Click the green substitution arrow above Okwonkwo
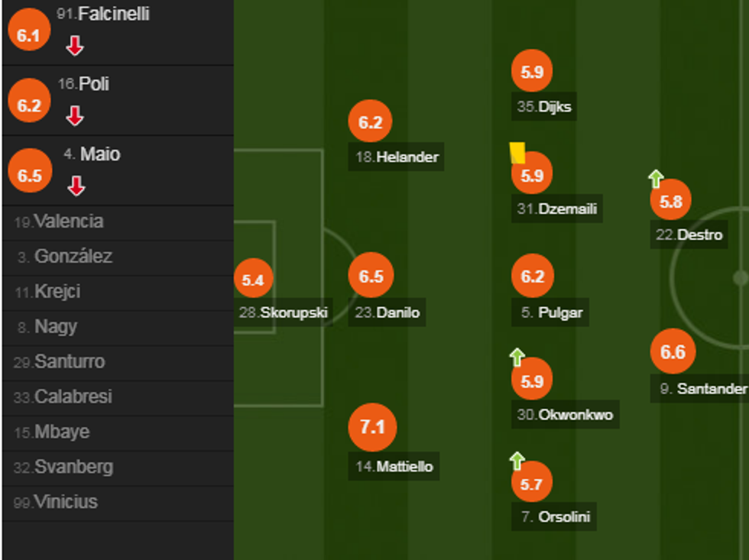The height and width of the screenshot is (560, 749). (517, 357)
